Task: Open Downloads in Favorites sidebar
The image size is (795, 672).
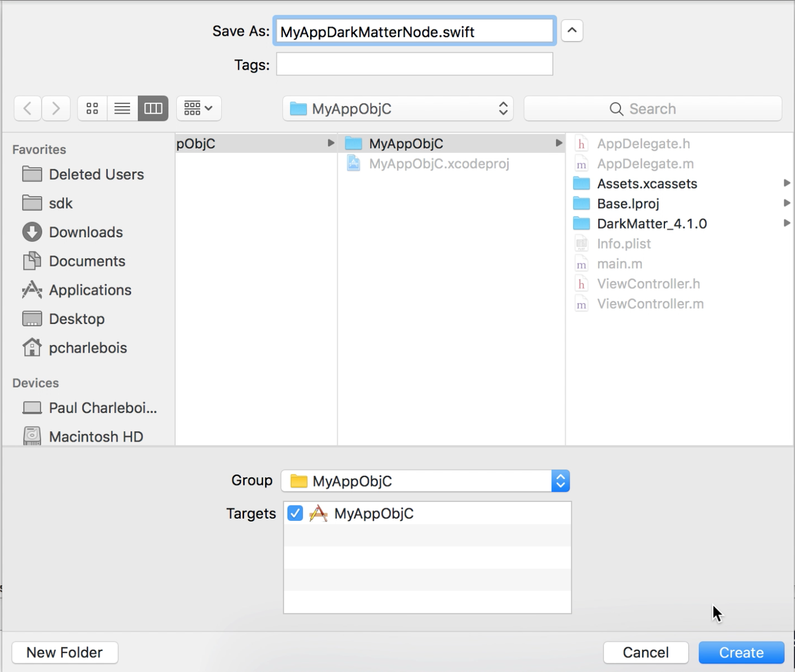Action: point(86,232)
